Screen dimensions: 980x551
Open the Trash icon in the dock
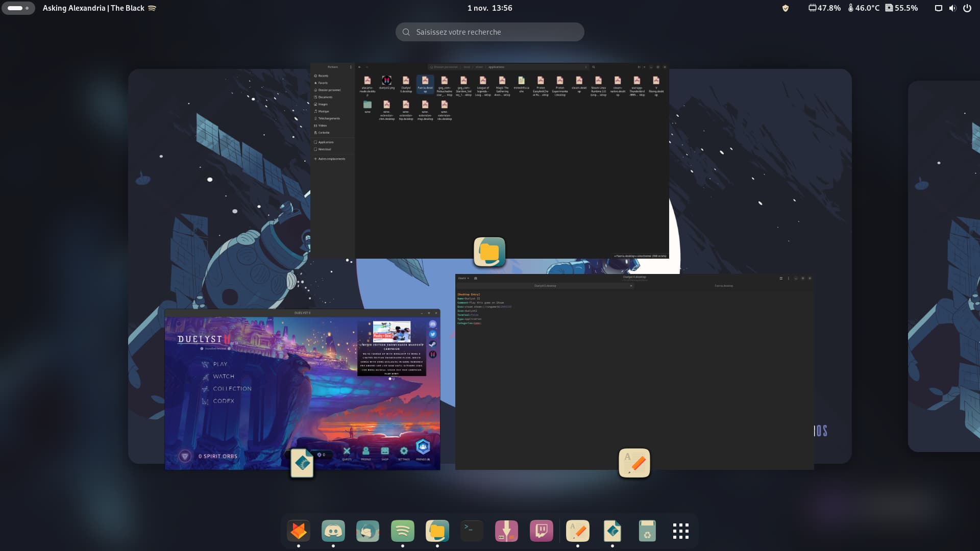click(x=647, y=531)
